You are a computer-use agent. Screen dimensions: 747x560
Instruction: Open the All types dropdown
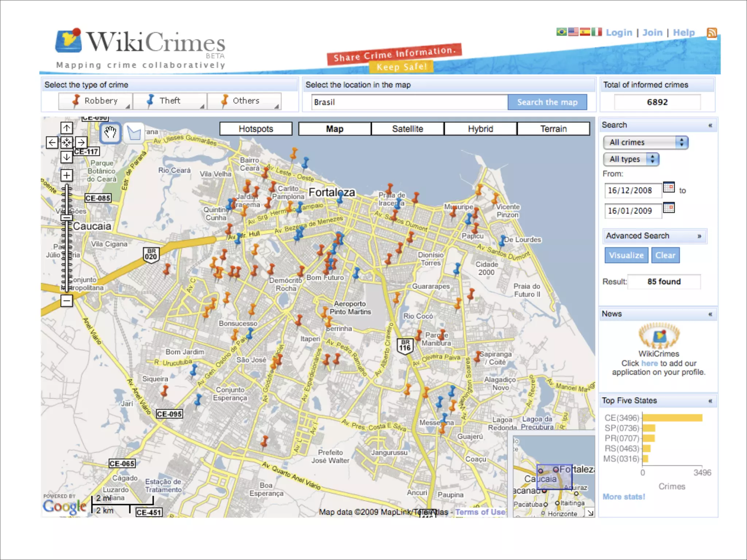(631, 159)
